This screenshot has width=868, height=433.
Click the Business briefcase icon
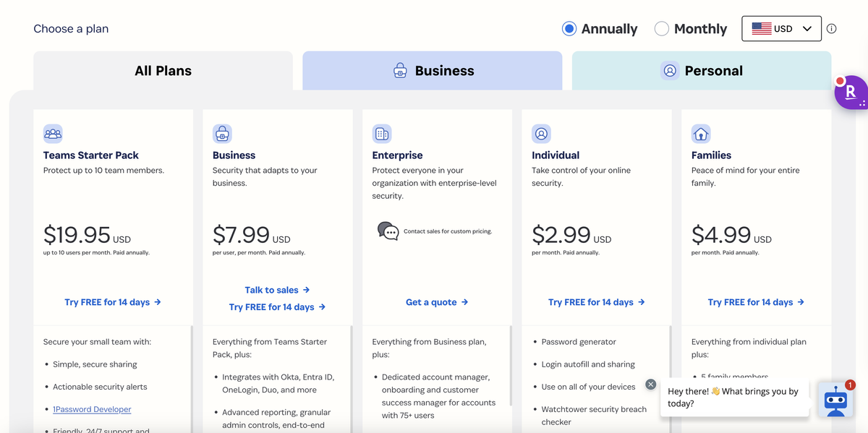pos(222,133)
